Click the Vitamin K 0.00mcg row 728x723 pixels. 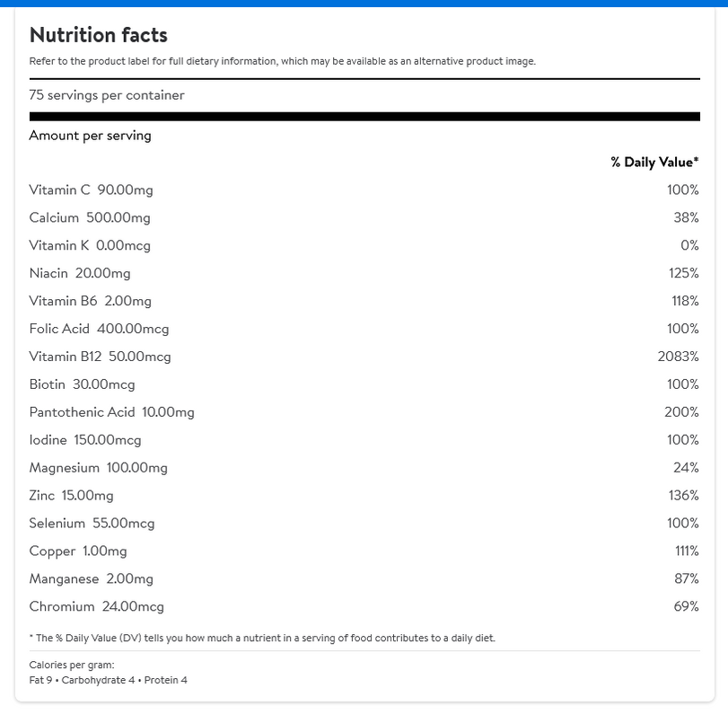364,245
